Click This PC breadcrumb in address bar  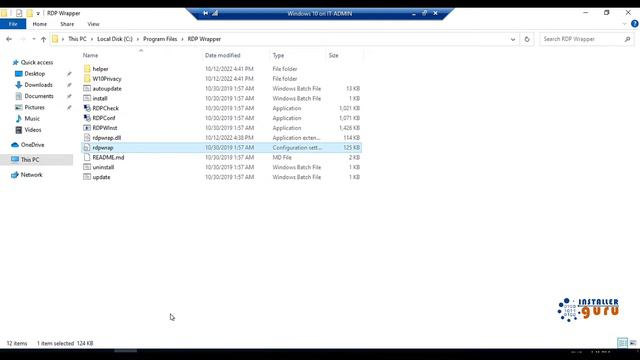77,39
